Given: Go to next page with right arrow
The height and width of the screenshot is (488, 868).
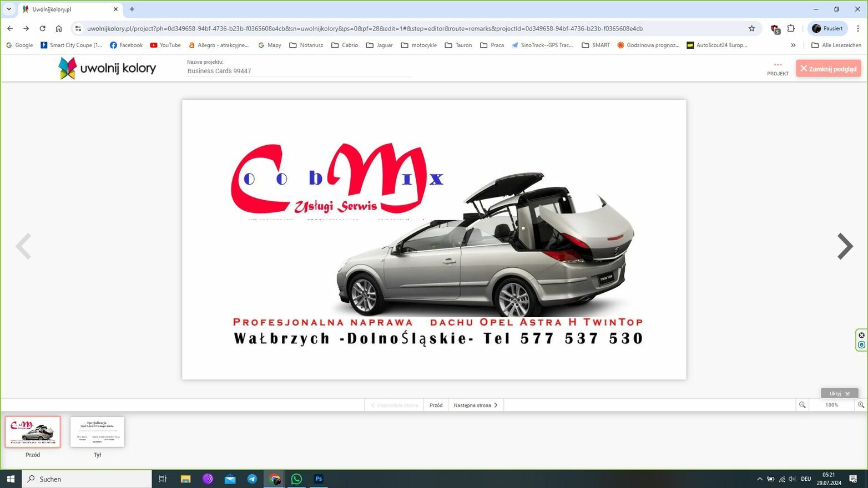Looking at the screenshot, I should [x=845, y=246].
